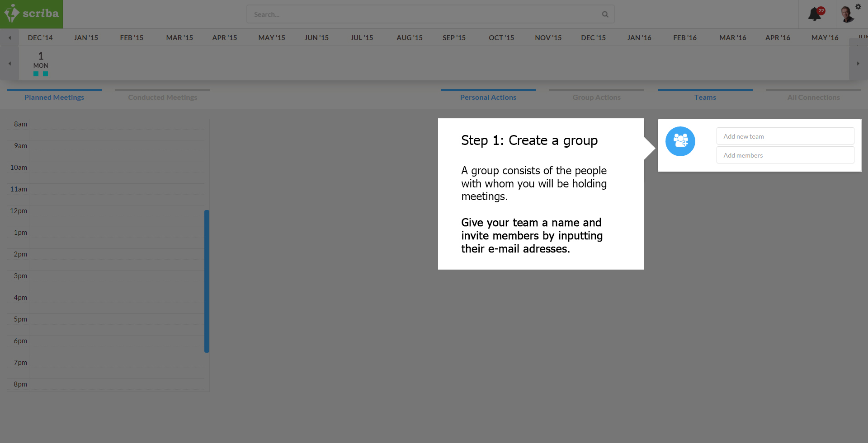This screenshot has height=443, width=868.
Task: Click the Add new team field
Action: 785,136
